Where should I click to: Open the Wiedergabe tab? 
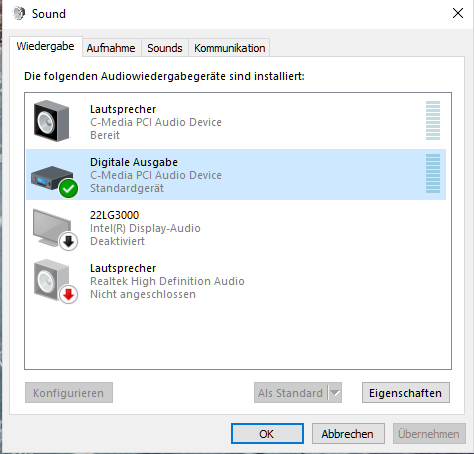(46, 46)
